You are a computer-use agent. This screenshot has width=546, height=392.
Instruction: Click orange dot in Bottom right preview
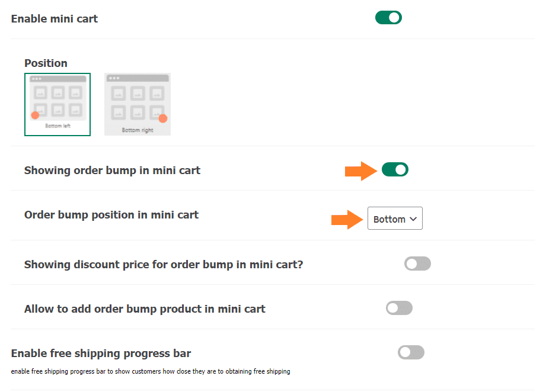click(163, 118)
